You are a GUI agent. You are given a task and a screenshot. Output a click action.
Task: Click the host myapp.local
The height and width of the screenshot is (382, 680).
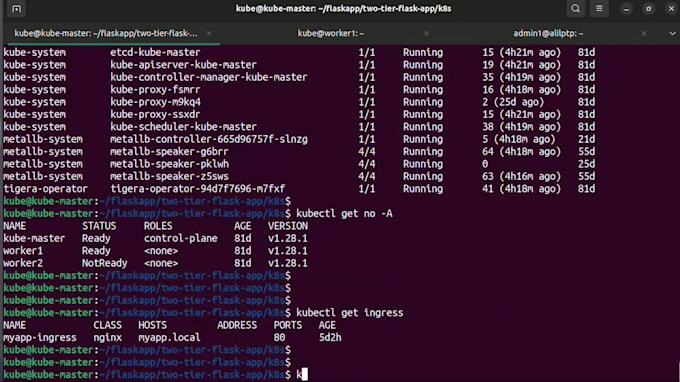click(x=169, y=338)
